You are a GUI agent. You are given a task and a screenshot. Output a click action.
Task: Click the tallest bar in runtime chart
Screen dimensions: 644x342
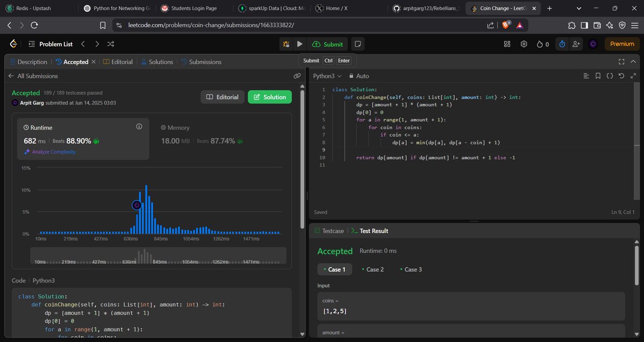(x=146, y=210)
